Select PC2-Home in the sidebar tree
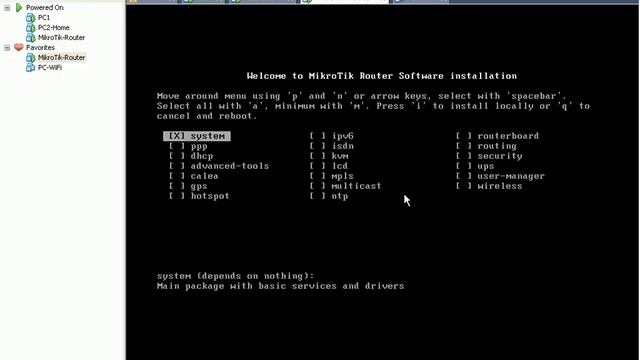640x360 pixels. 53,27
